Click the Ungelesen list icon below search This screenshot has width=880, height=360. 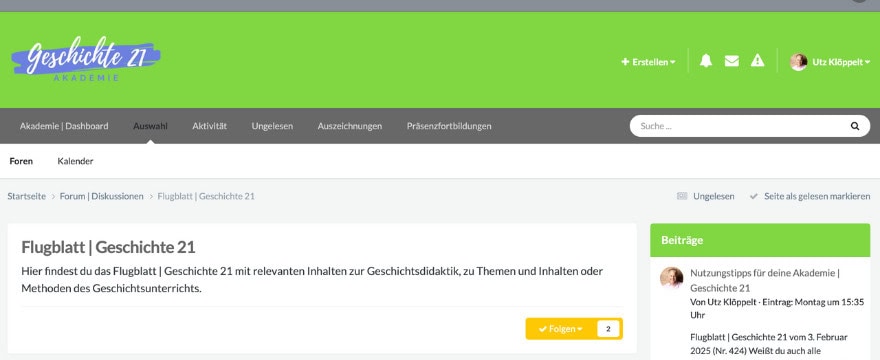click(682, 196)
